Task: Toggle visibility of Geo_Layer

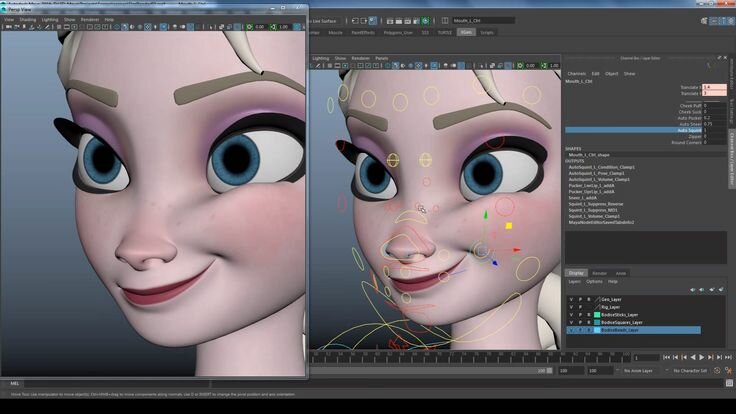Action: pos(571,299)
